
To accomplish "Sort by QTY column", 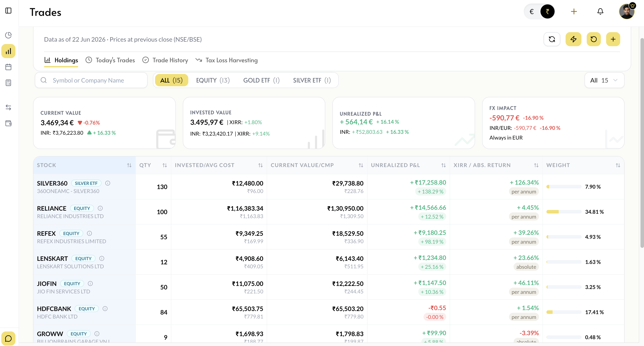I will (165, 165).
